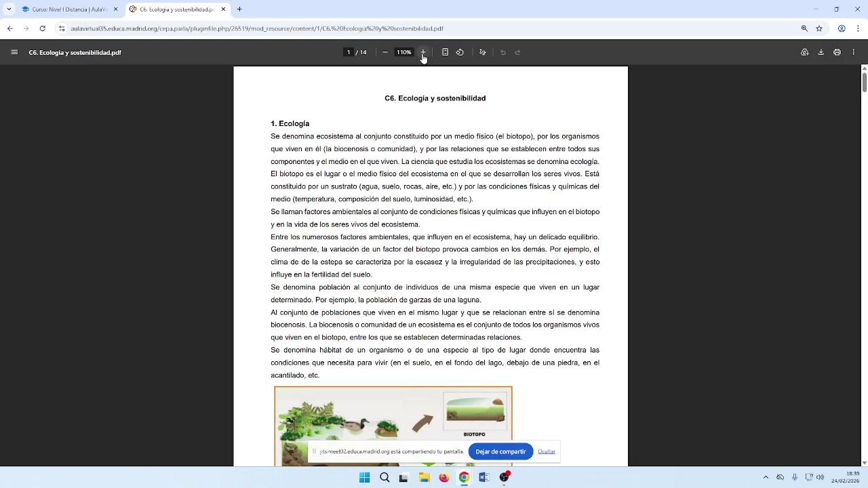This screenshot has width=868, height=488.
Task: Click the C6. Ecología y sostenibilidad.pdf title
Action: point(75,52)
